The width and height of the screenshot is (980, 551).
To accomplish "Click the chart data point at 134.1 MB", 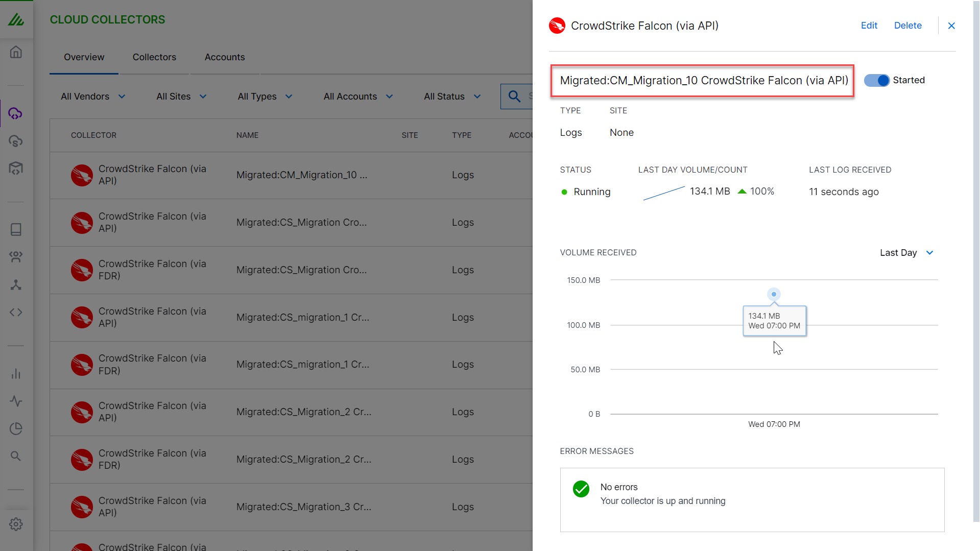I will tap(774, 294).
